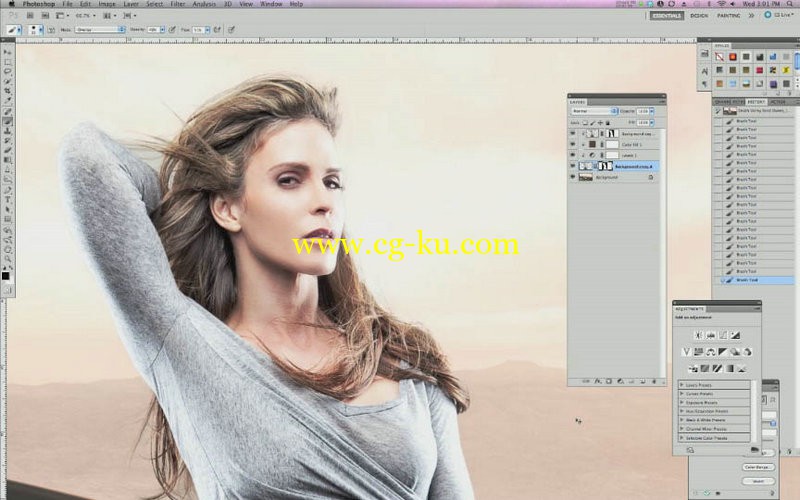Hide the topmost Background copy layer
The width and height of the screenshot is (800, 500).
572,133
